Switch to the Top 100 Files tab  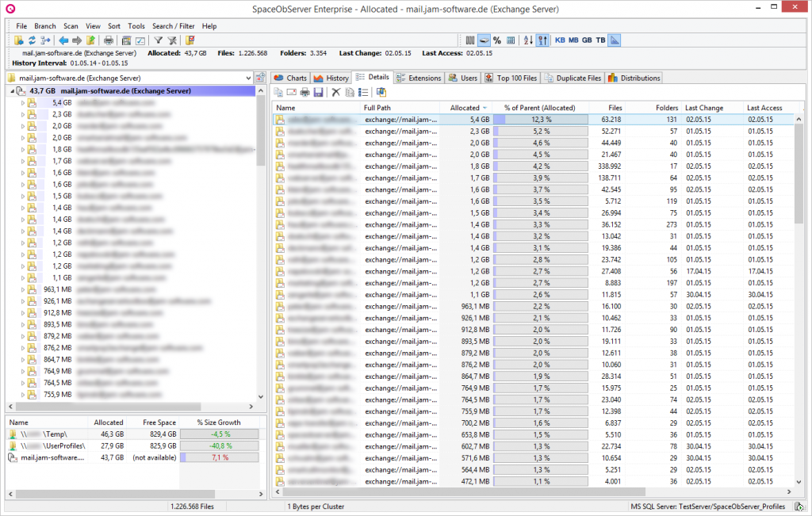coord(511,78)
